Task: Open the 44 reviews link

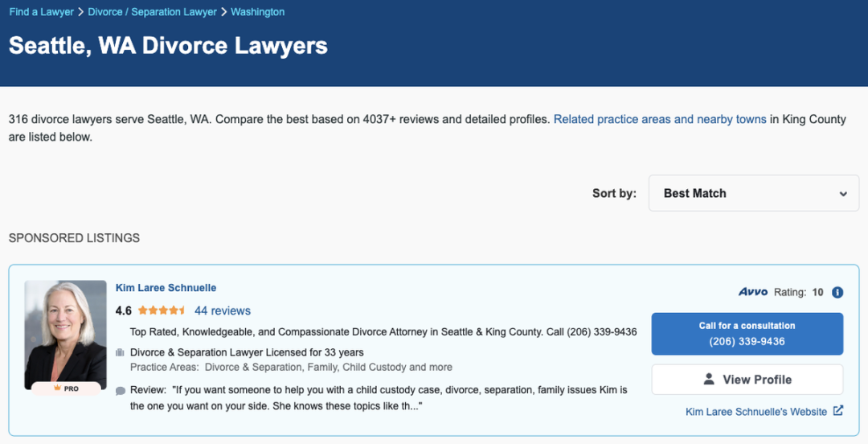Action: coord(223,311)
